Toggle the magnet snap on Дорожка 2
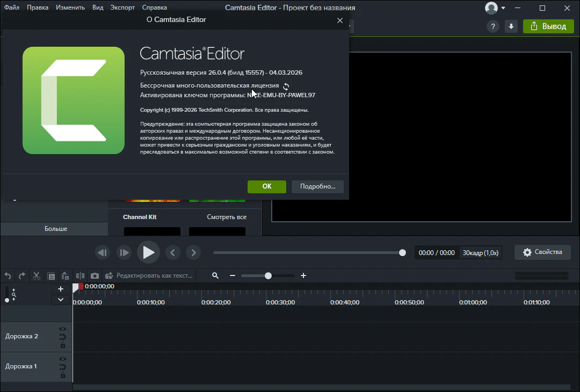 63,337
